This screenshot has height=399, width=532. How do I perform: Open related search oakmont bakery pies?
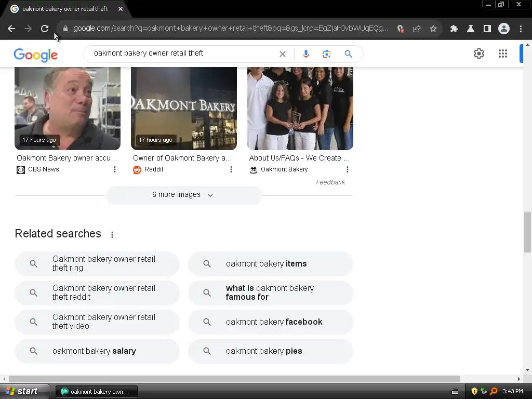coord(270,351)
